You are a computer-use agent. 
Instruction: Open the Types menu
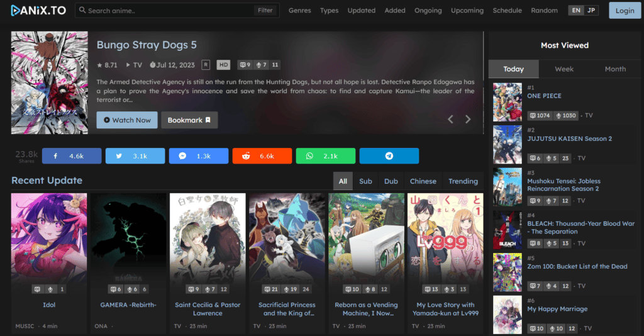coord(329,11)
